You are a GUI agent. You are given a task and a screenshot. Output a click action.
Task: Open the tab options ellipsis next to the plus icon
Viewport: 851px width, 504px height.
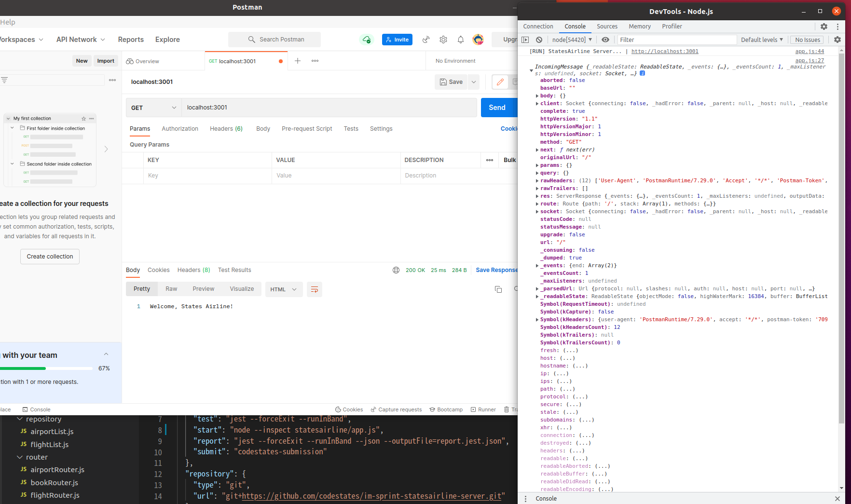315,61
